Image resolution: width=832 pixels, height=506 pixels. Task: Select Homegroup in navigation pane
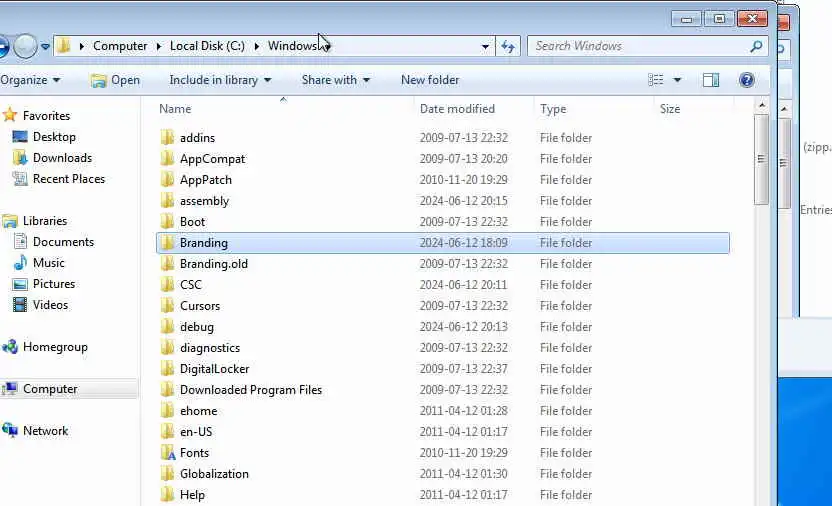click(55, 347)
